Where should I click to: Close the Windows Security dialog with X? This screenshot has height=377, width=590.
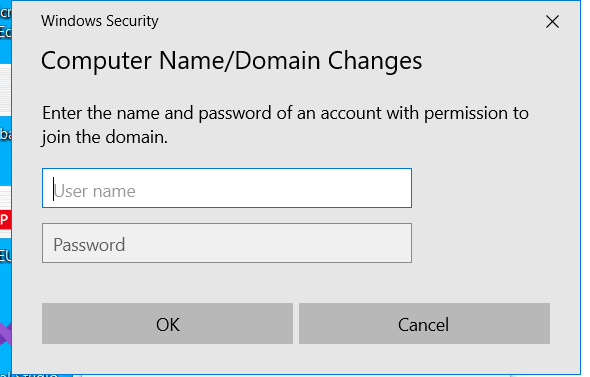coord(552,21)
